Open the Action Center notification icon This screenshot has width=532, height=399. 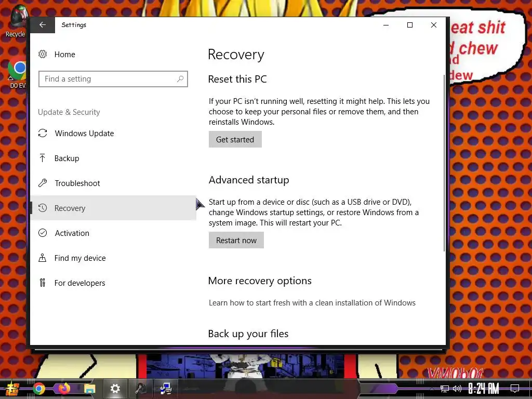(515, 389)
